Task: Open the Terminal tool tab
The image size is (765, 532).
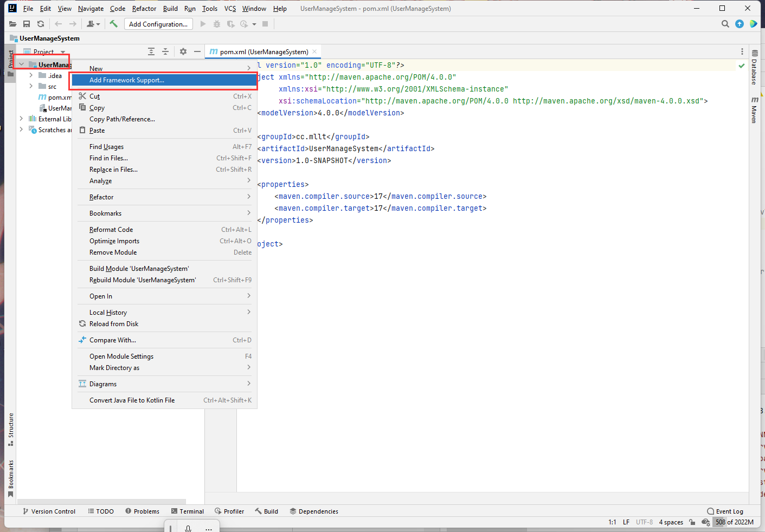Action: coord(188,511)
